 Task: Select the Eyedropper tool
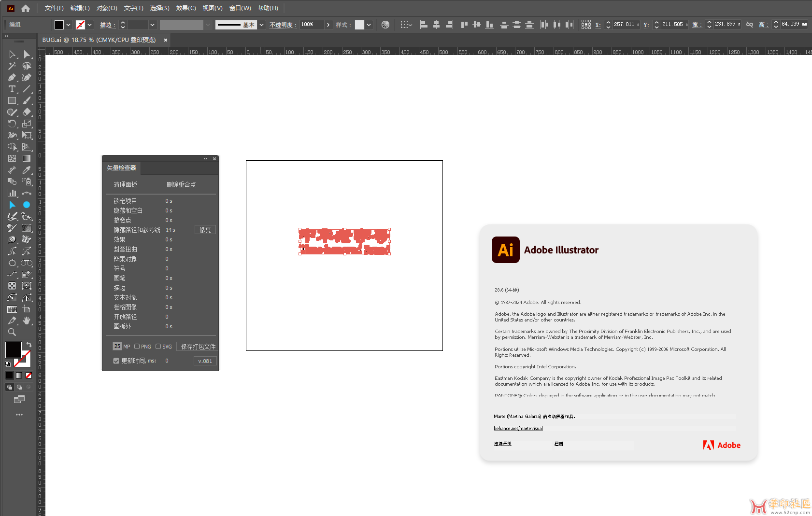27,170
